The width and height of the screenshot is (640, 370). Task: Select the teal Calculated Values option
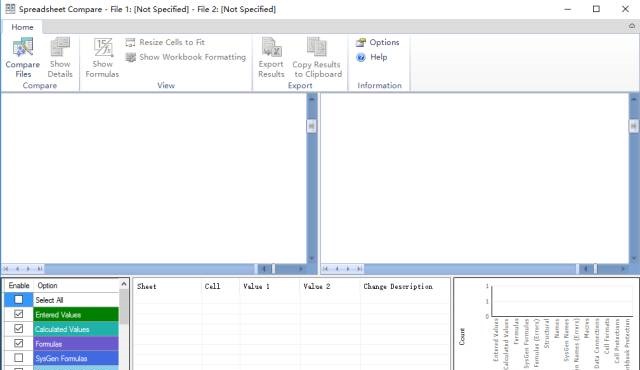76,329
